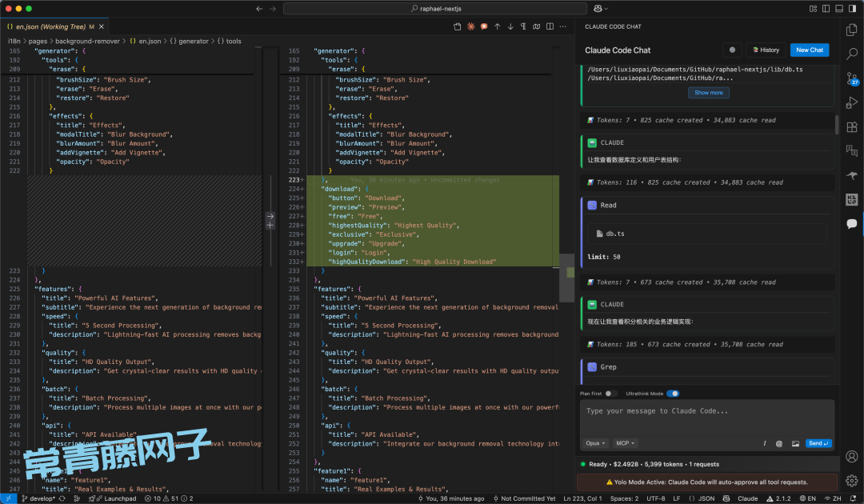Toggle the secondary sidebar layout button

point(853,9)
